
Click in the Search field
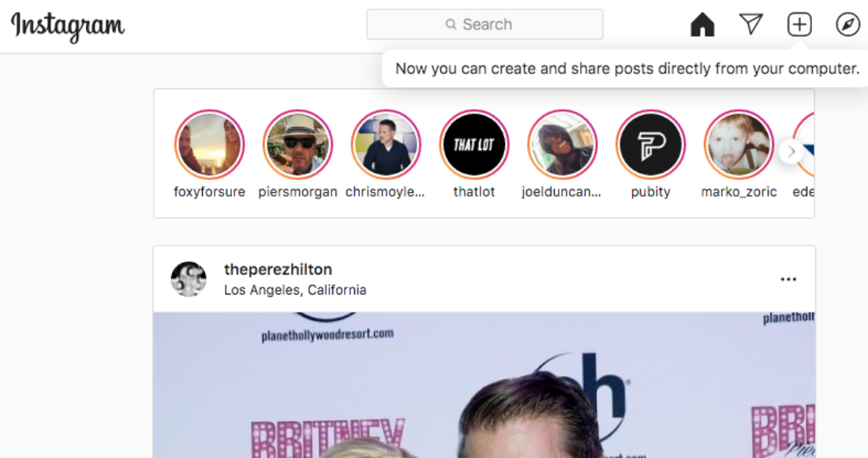coord(485,24)
